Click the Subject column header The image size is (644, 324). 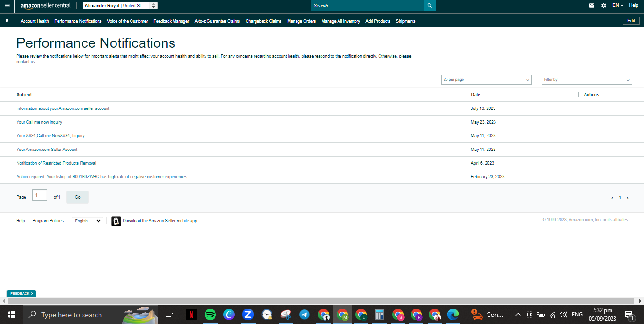[x=25, y=95]
